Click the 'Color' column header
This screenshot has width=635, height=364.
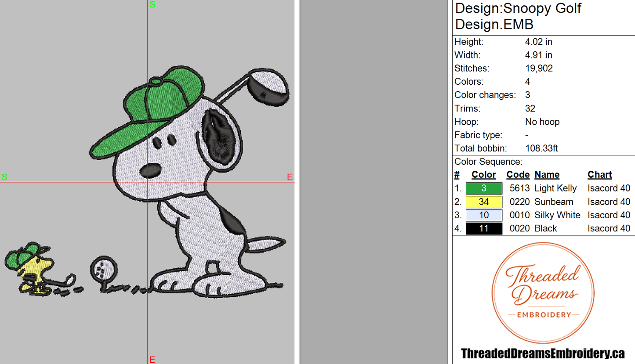484,175
